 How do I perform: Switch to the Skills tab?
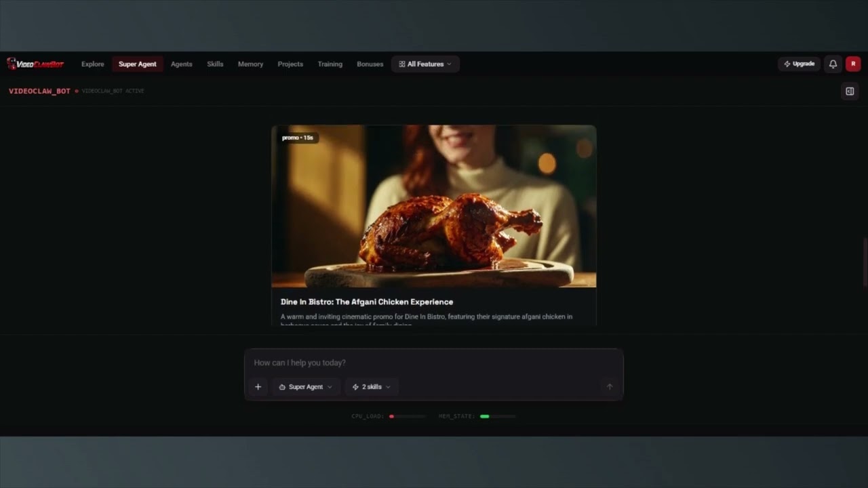pos(215,64)
